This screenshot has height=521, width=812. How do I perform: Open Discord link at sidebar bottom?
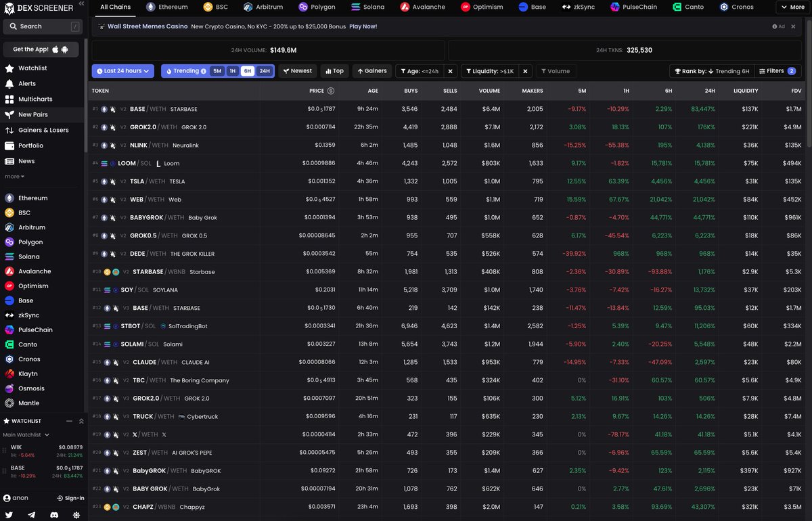click(x=54, y=515)
